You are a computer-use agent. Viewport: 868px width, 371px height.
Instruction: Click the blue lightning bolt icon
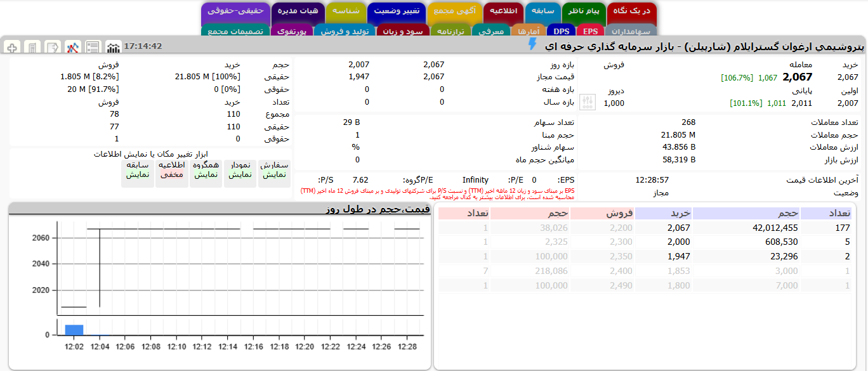(532, 44)
